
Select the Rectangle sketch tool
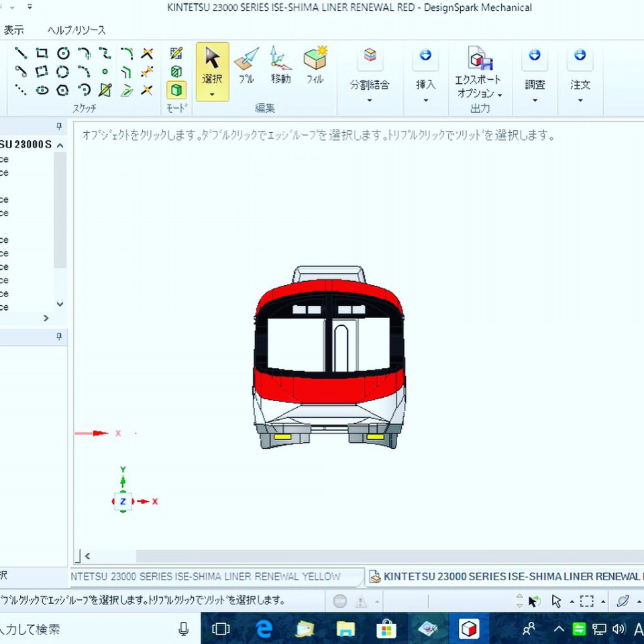[42, 53]
